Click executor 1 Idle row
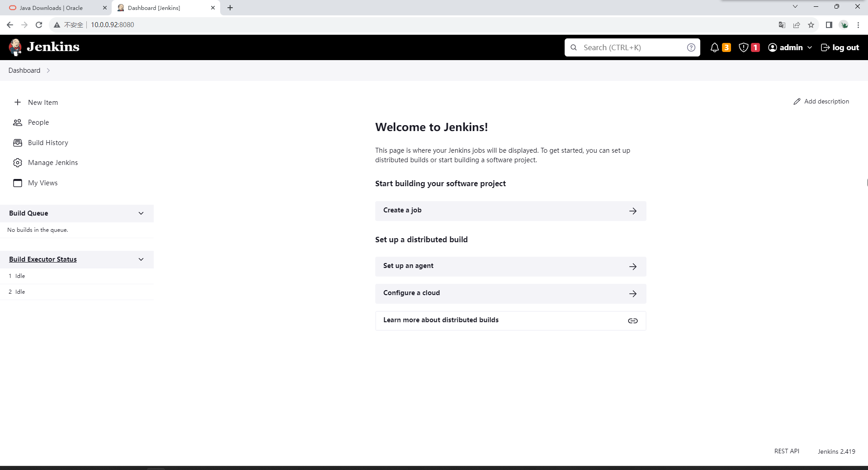Viewport: 868px width, 470px height. 77,276
